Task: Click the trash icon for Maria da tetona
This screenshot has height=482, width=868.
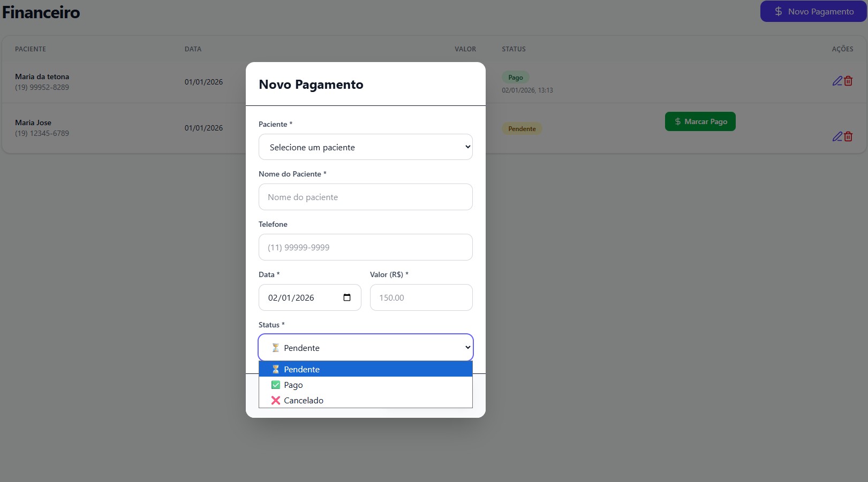Action: point(848,81)
